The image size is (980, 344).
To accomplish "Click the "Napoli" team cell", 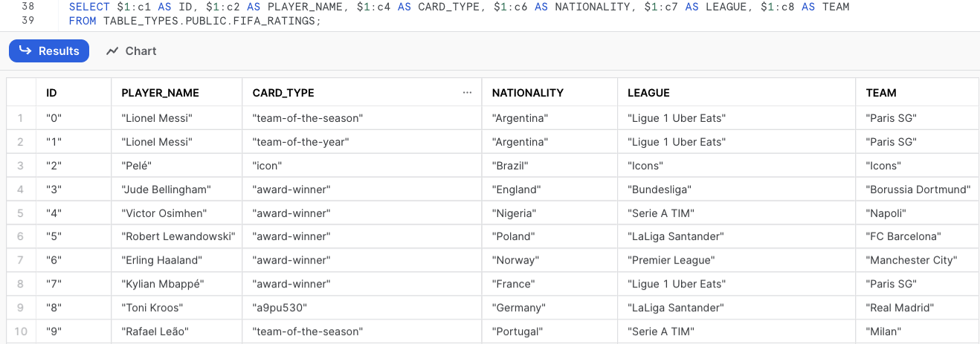I will click(x=918, y=212).
